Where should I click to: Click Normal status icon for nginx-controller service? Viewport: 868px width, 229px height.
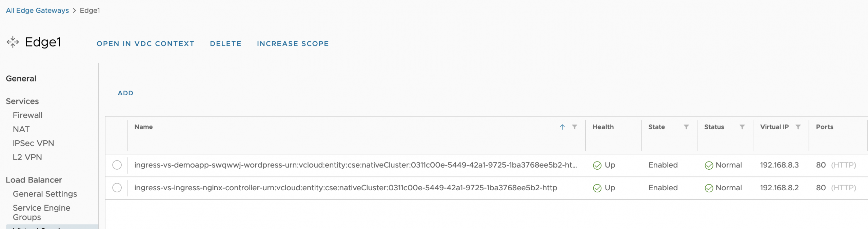click(709, 188)
